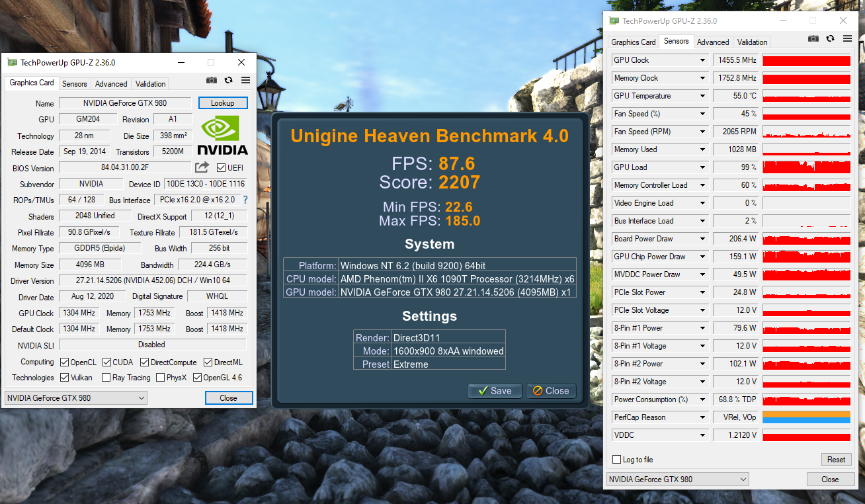Viewport: 865px width, 504px height.
Task: Switch to Advanced tab in left GPU-Z window
Action: tap(111, 84)
